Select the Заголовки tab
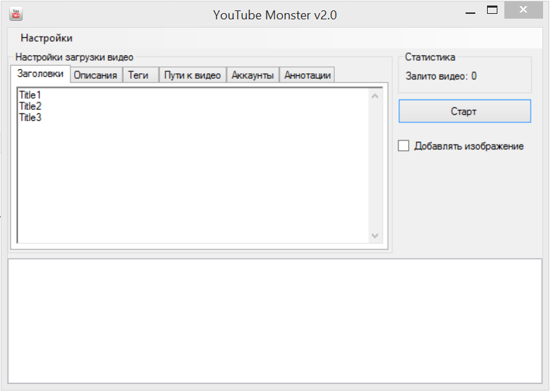Image resolution: width=550 pixels, height=392 pixels. [40, 74]
